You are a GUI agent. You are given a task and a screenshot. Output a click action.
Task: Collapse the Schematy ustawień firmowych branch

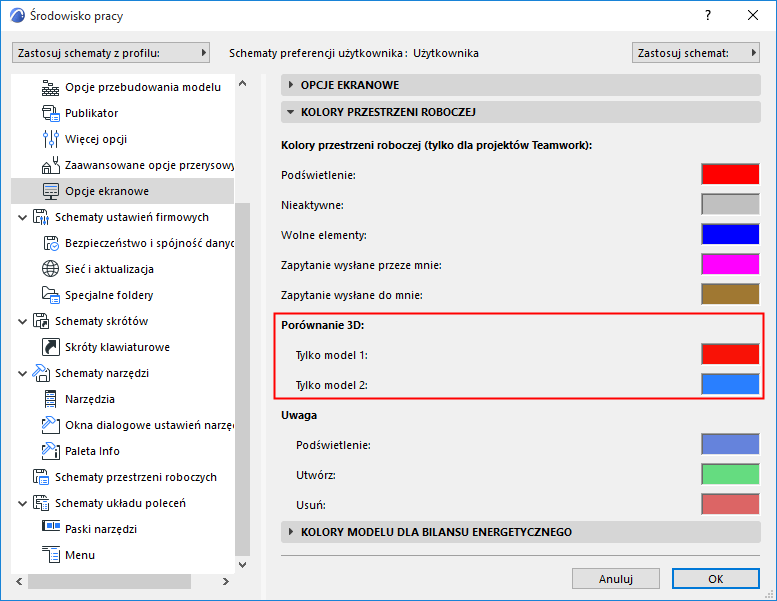point(22,218)
